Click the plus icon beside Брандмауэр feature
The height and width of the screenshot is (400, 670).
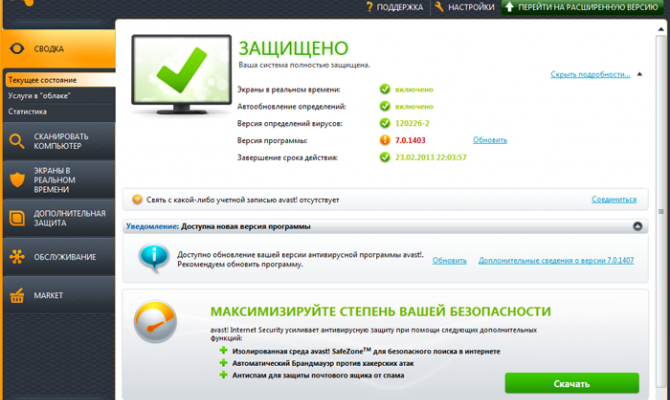pos(223,363)
